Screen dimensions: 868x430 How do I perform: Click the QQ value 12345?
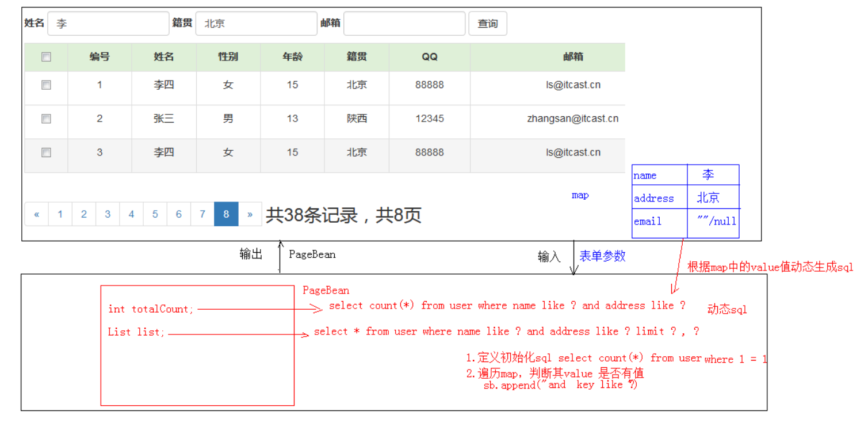pos(430,119)
